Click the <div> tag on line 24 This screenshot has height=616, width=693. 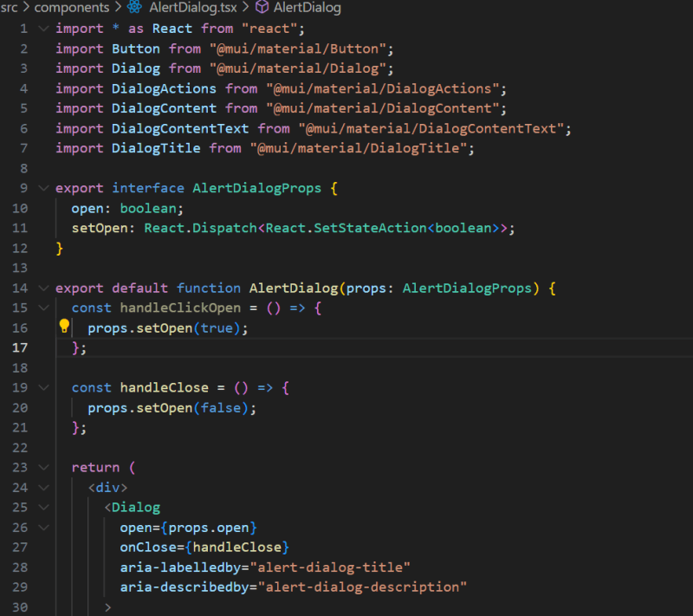(x=107, y=488)
